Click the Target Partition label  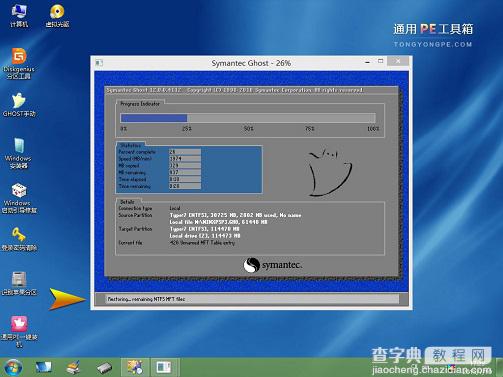(135, 229)
